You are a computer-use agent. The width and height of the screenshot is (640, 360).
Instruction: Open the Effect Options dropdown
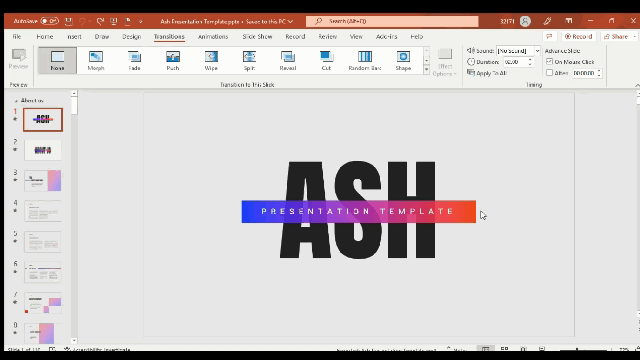point(445,62)
